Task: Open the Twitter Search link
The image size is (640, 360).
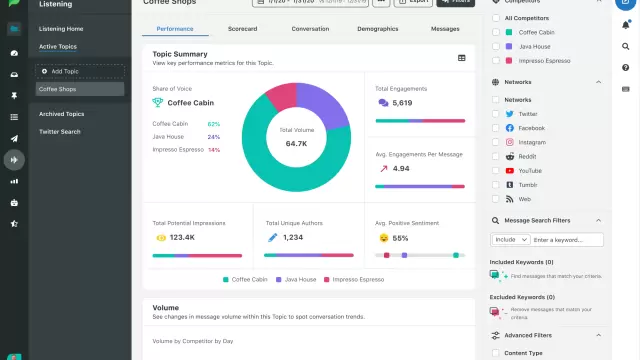Action: coord(60,132)
